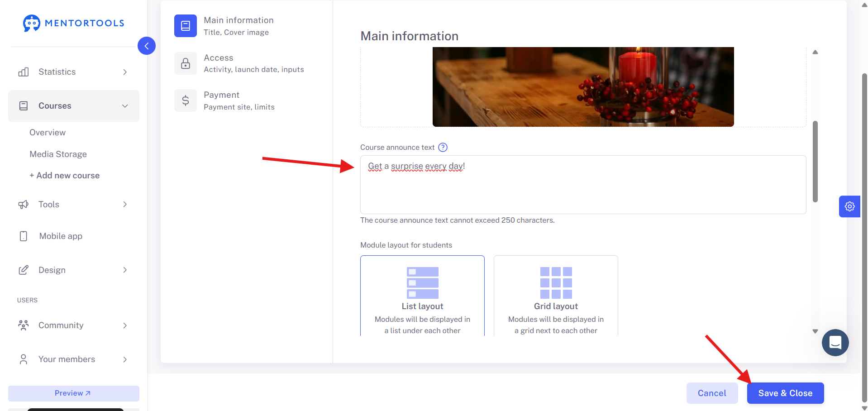
Task: Collapse sidebar with the blue arrow button
Action: [x=147, y=46]
